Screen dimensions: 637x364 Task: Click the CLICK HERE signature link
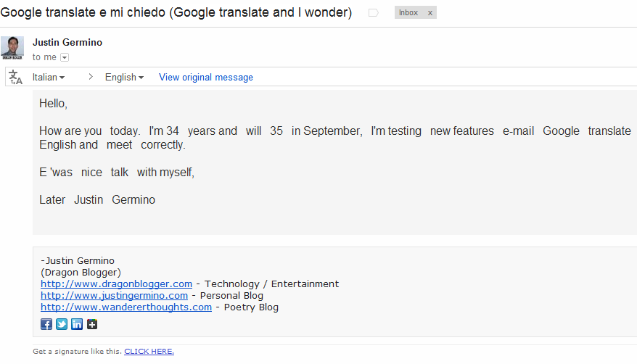point(149,352)
